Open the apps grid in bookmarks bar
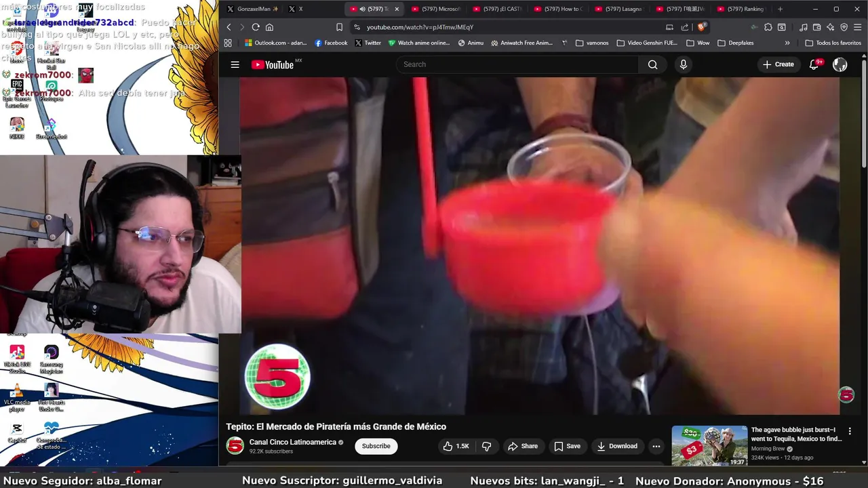 click(x=228, y=43)
